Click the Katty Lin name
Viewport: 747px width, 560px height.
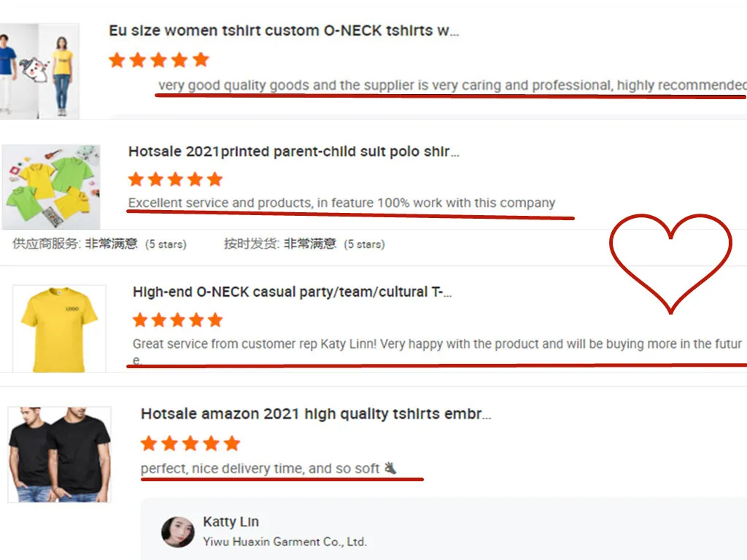231,521
